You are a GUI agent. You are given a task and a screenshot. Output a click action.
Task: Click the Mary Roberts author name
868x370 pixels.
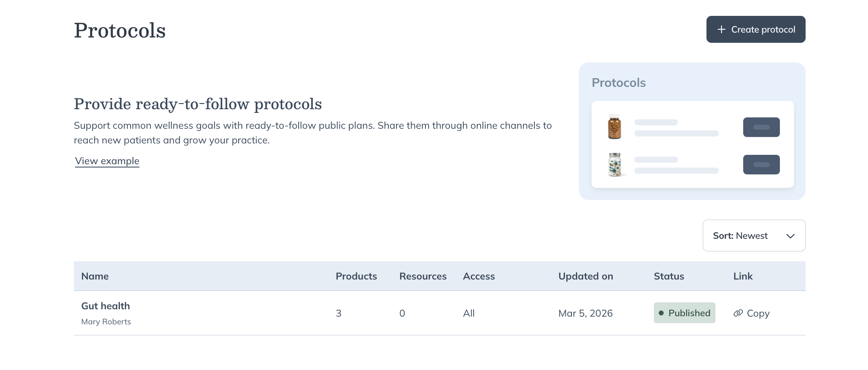[x=106, y=322]
